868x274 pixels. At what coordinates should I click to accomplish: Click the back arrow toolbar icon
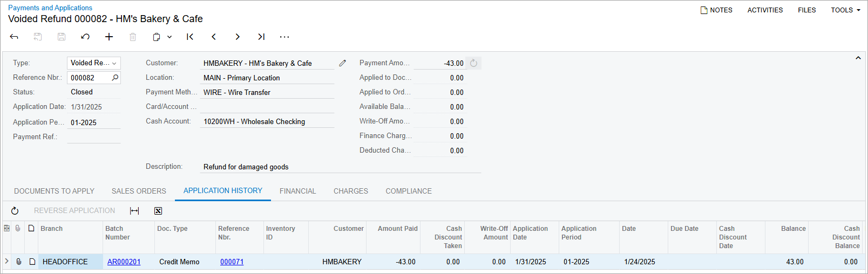[x=14, y=37]
